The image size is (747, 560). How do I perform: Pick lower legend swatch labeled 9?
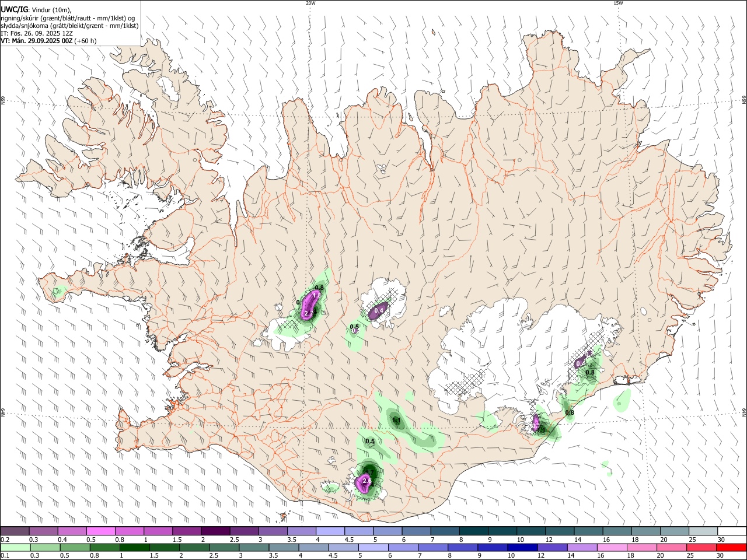pyautogui.click(x=493, y=547)
